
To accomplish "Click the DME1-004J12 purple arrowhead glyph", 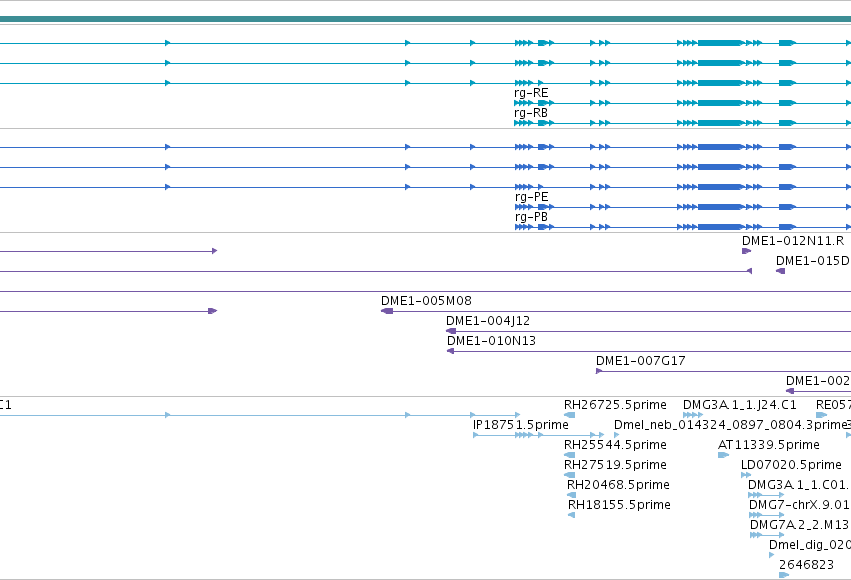I will [x=451, y=331].
